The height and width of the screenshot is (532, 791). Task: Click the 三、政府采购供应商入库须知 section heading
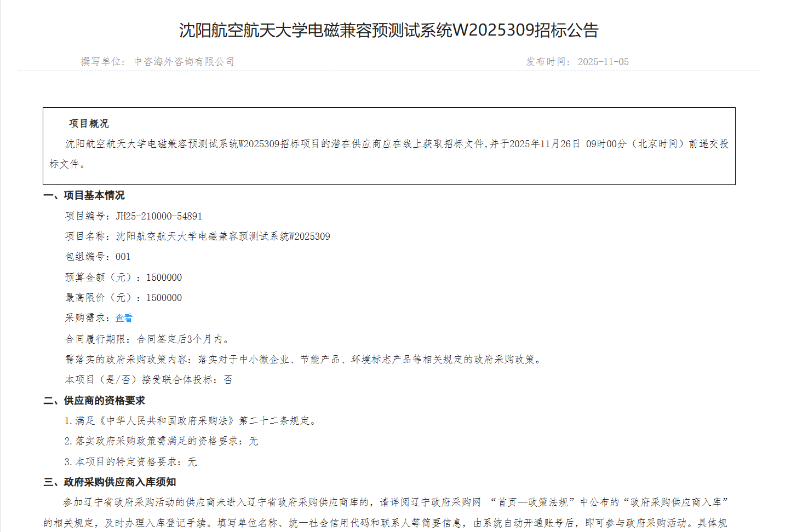click(x=110, y=482)
